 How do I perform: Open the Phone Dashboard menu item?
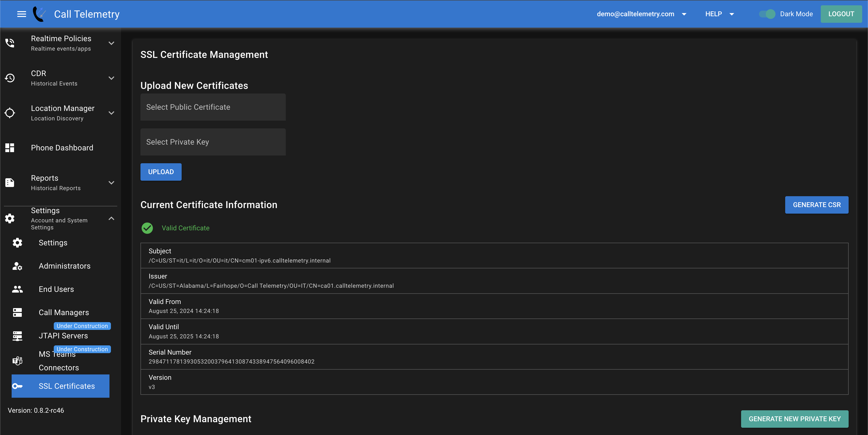pos(60,148)
